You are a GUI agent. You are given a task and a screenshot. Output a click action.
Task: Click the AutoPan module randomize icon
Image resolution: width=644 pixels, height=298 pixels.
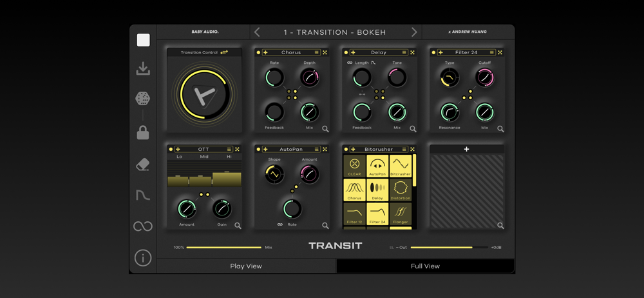tap(325, 149)
